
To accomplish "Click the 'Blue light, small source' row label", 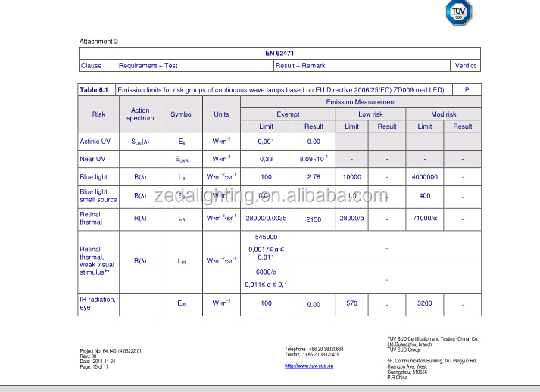I will coord(98,196).
